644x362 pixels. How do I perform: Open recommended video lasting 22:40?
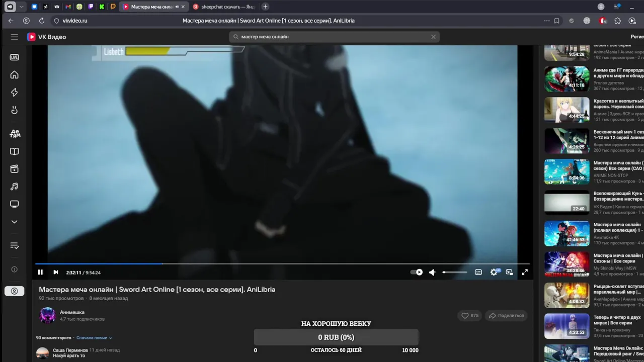pos(567,202)
